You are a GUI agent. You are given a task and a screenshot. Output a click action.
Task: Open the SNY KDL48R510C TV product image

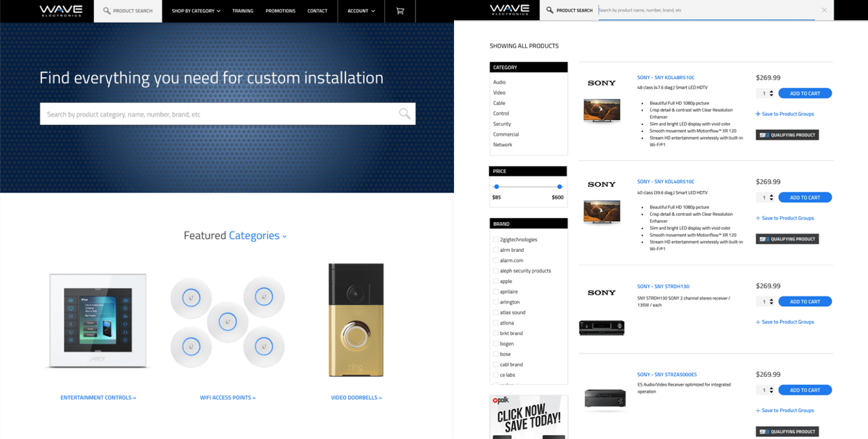tap(602, 110)
